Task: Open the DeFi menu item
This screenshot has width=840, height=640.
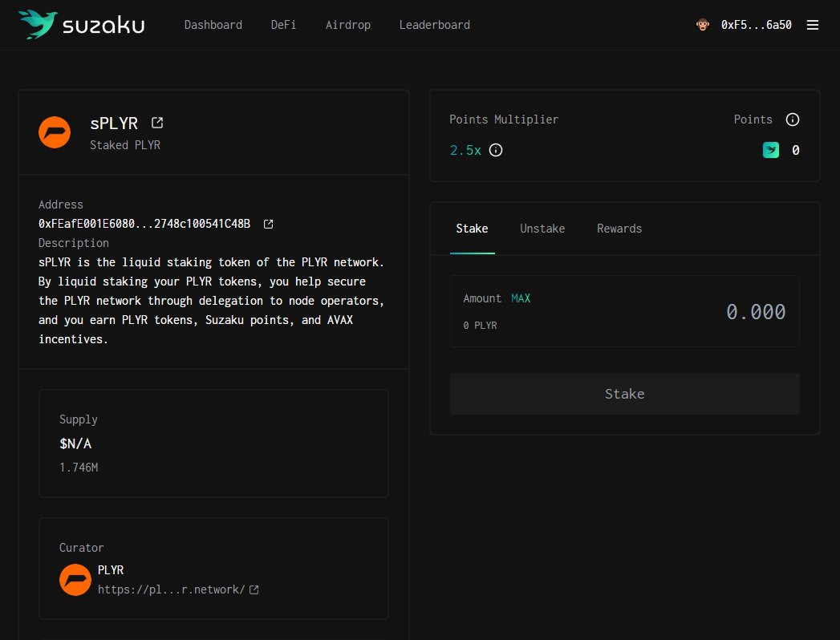Action: (283, 25)
